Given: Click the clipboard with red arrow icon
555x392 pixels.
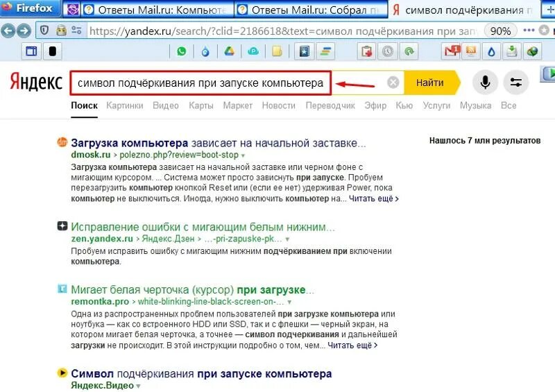Looking at the screenshot, I should [x=366, y=52].
